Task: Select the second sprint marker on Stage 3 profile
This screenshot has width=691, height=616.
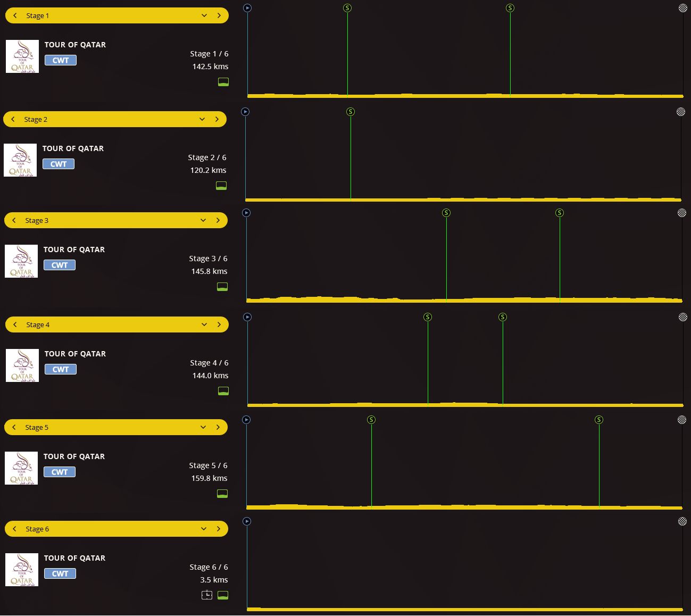Action: [560, 213]
